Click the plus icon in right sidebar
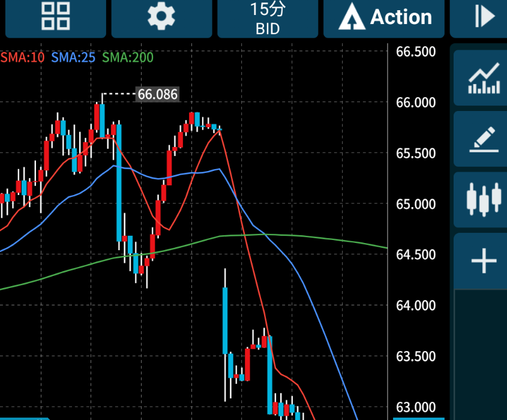507x420 pixels. 484,262
